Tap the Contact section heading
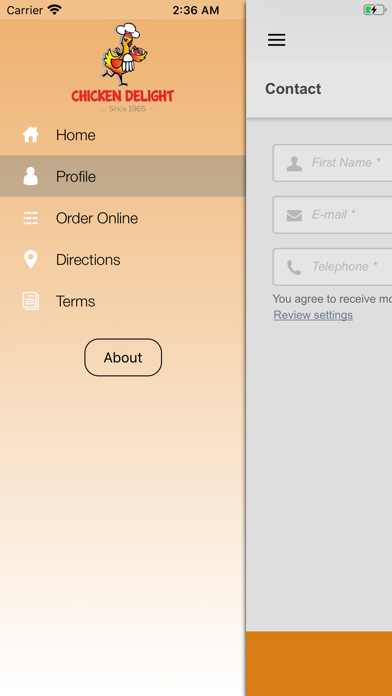Viewport: 392px width, 696px height. [x=293, y=89]
